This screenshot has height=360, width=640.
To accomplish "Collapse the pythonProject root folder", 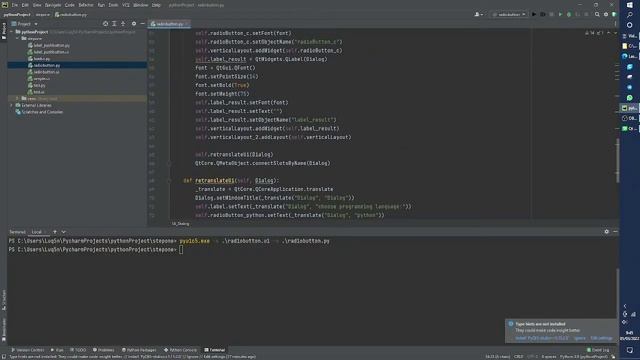I will click(11, 31).
